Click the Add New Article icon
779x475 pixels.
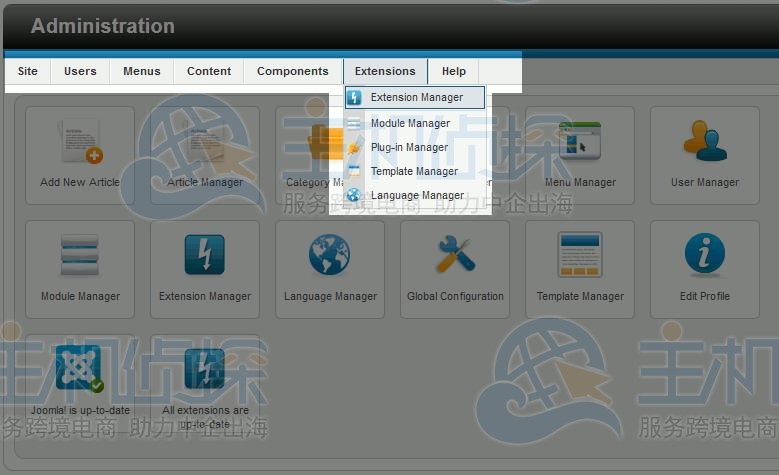click(81, 142)
